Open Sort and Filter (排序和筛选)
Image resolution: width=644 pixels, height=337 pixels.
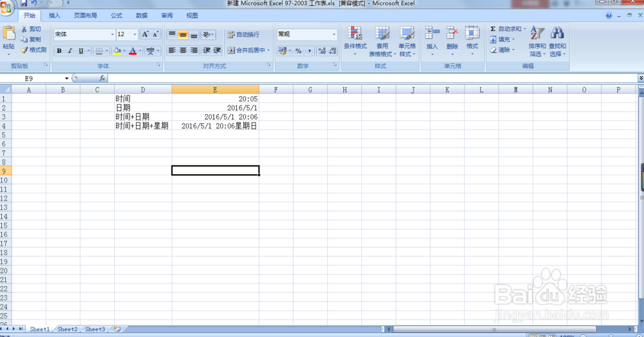point(537,41)
